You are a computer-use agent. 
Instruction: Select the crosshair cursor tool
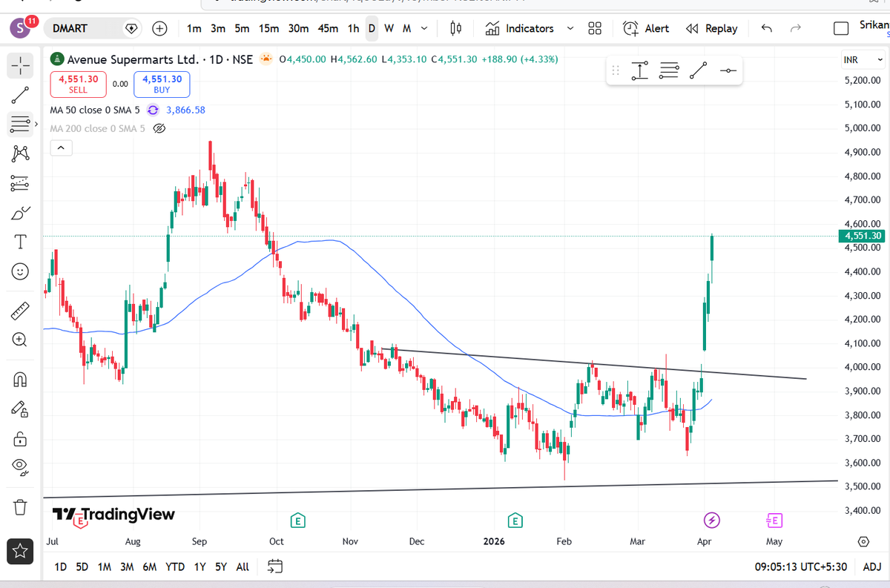pyautogui.click(x=20, y=66)
